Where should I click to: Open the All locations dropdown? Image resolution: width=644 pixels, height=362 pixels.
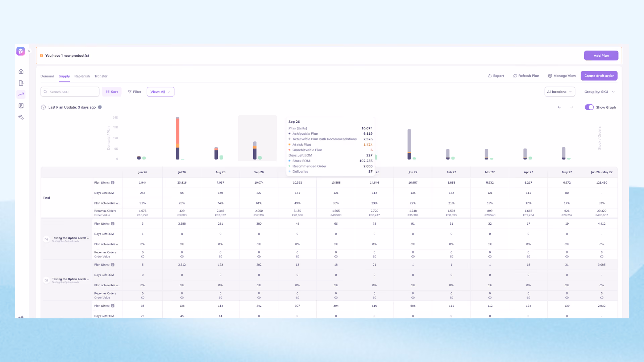click(x=559, y=92)
